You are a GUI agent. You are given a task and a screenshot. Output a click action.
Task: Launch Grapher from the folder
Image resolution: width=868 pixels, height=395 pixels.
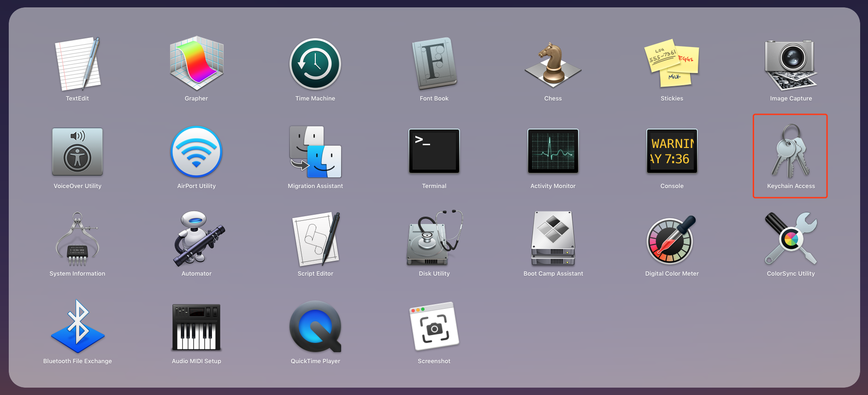(196, 63)
